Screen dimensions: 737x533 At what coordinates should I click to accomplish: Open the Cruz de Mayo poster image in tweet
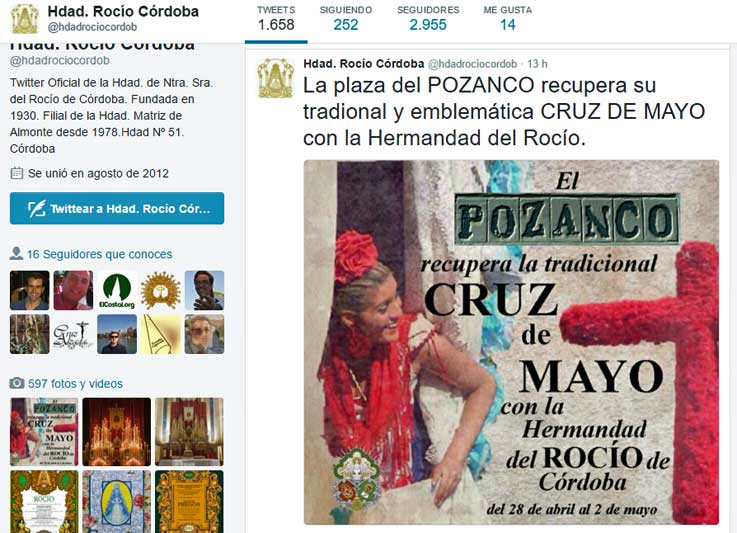pos(511,342)
